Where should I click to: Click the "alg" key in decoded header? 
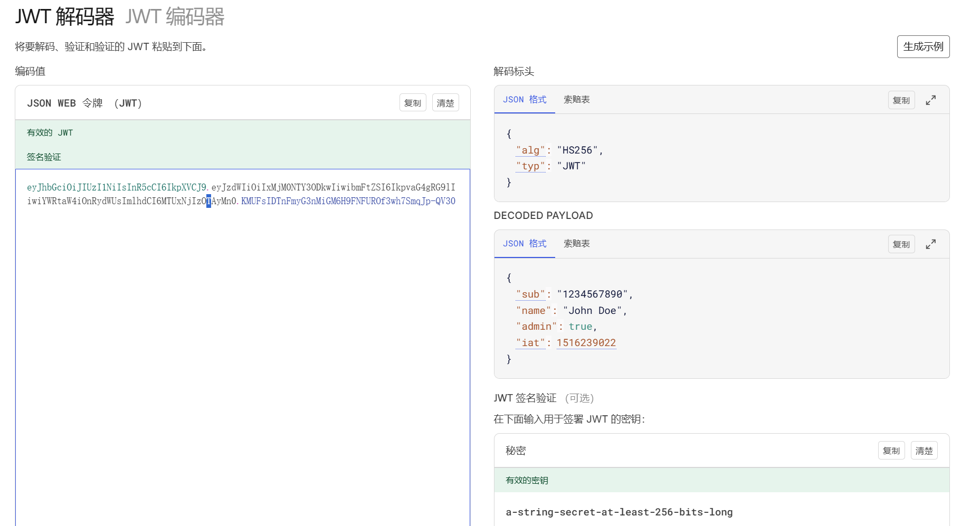(530, 150)
